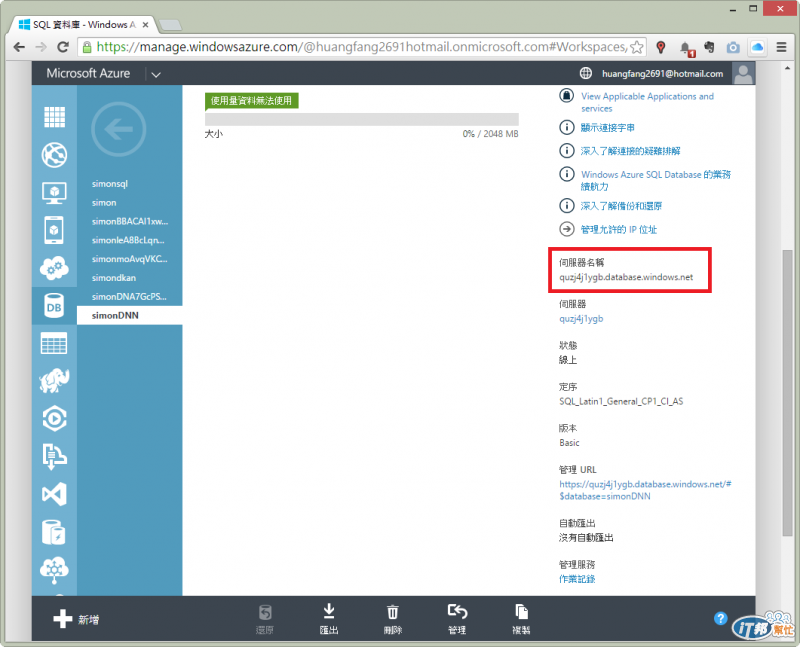Image resolution: width=800 pixels, height=647 pixels.
Task: Select the simonleA8BcLqn... database
Action: click(x=130, y=240)
